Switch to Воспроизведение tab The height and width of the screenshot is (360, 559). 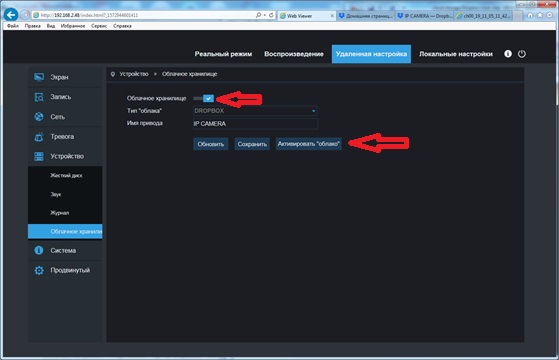(x=294, y=54)
